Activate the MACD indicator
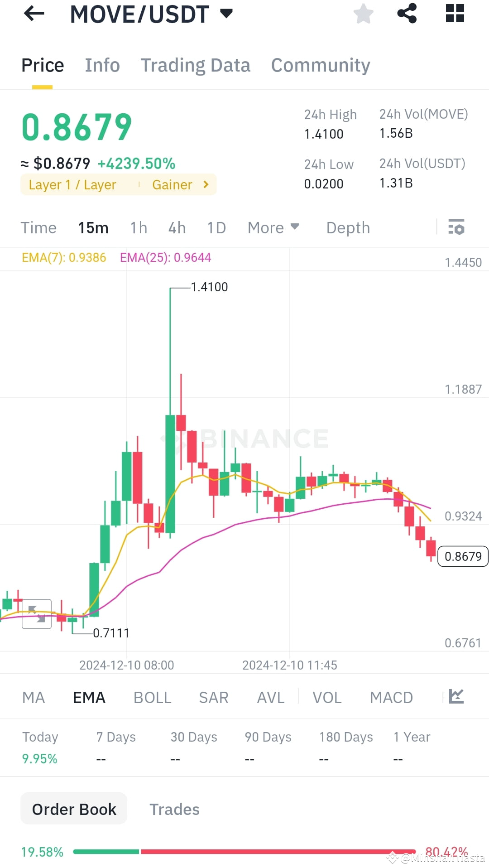 tap(391, 697)
